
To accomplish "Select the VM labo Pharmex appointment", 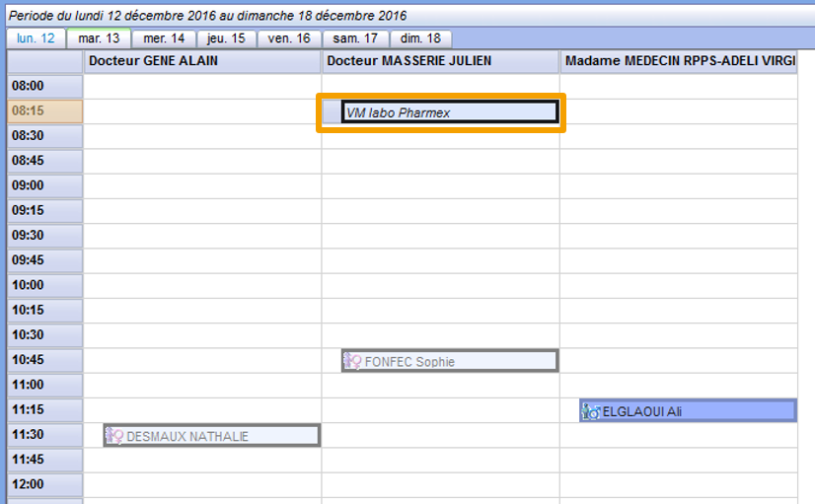I will pos(449,112).
